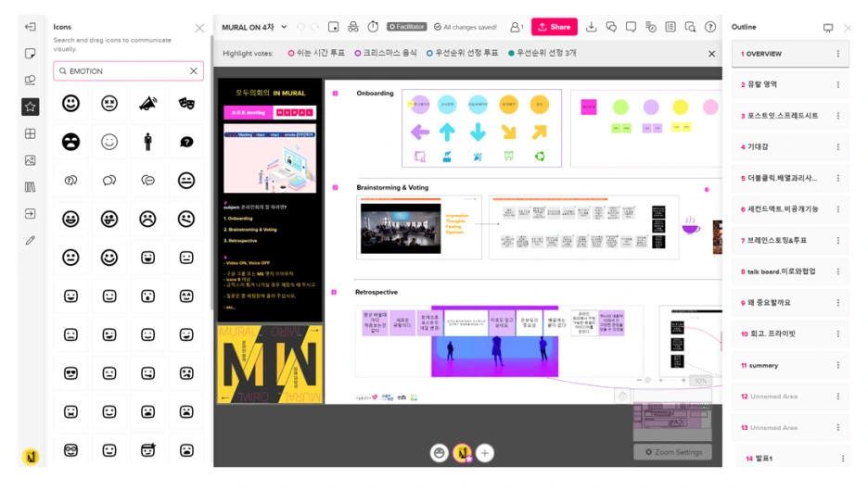Toggle highlight for 쉬는 시간 투표
Viewport: 868px width, 491px height.
click(x=316, y=53)
